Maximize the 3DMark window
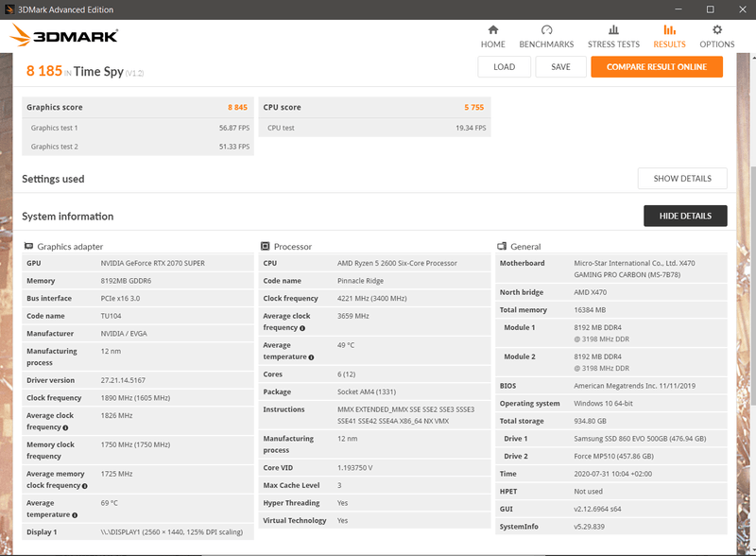The image size is (756, 556). (x=711, y=9)
